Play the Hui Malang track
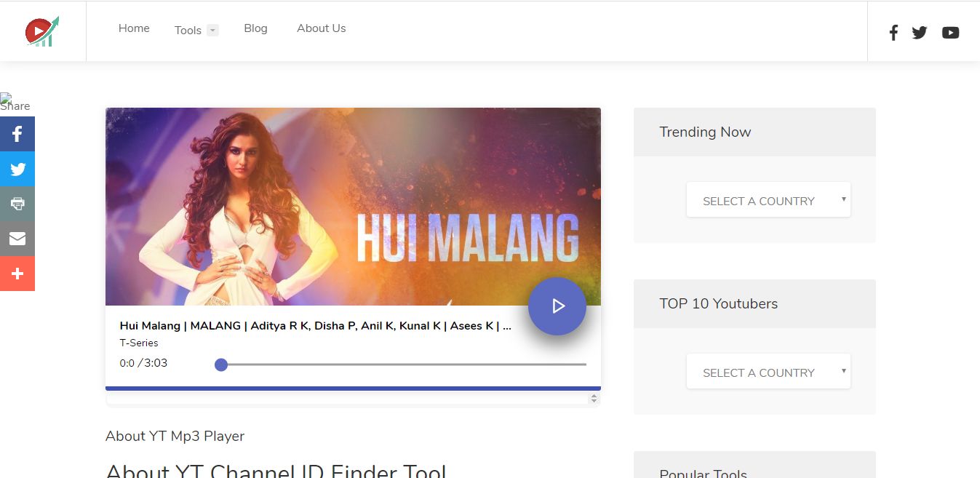 (x=557, y=306)
